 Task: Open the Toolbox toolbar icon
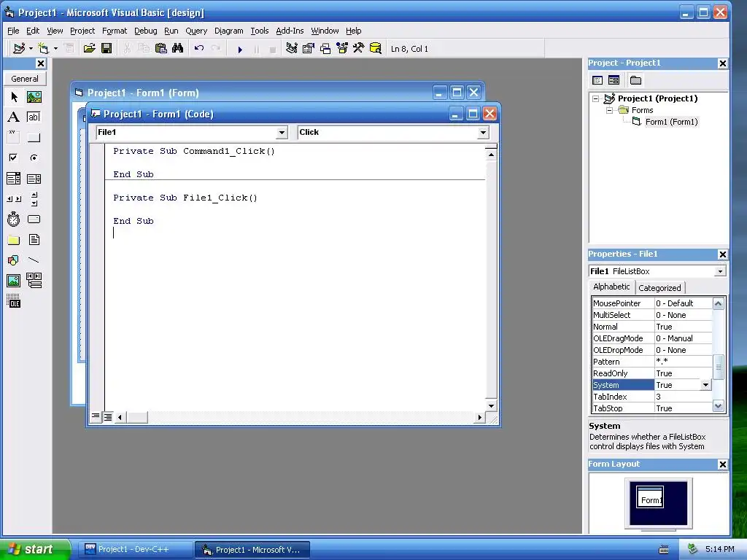pos(359,49)
